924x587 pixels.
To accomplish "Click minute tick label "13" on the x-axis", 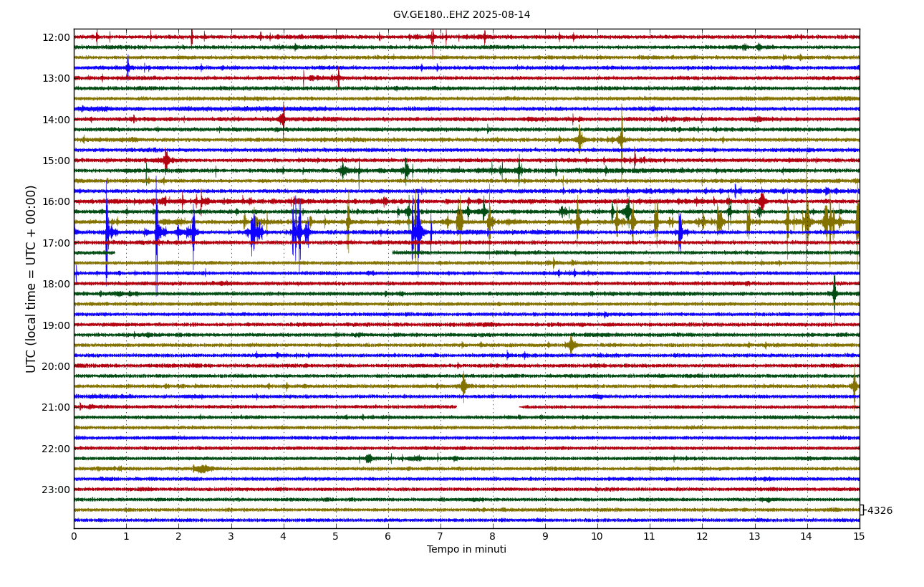I will point(754,536).
